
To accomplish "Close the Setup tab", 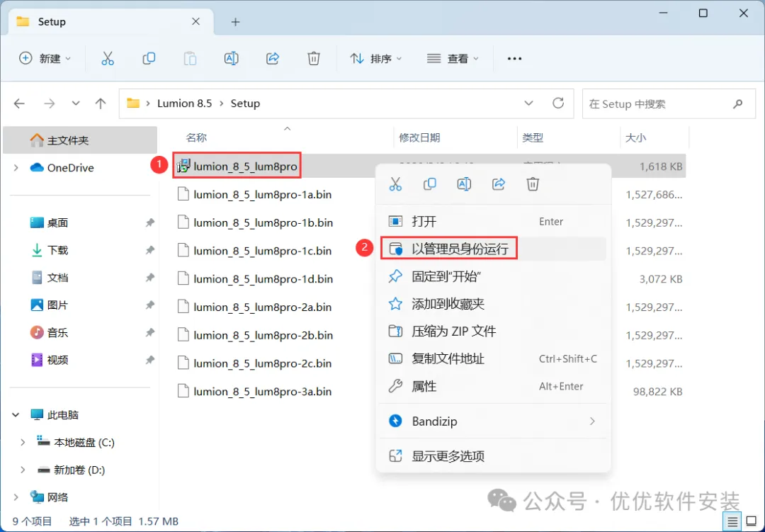I will pyautogui.click(x=195, y=21).
